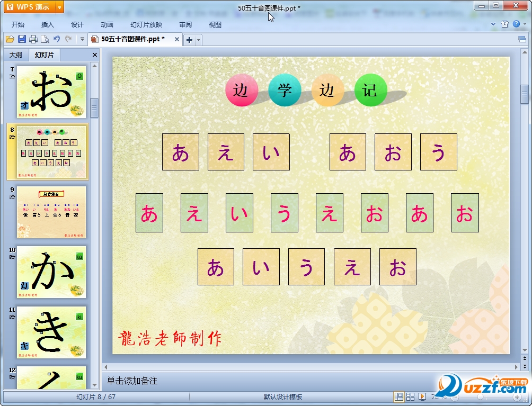The height and width of the screenshot is (406, 532).
Task: Click the Print icon
Action: click(33, 39)
